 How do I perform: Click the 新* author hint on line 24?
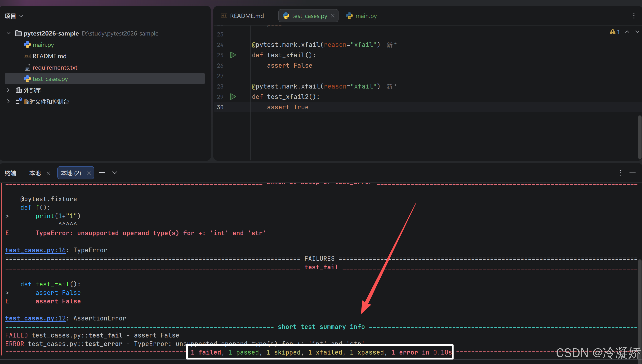[x=392, y=45]
